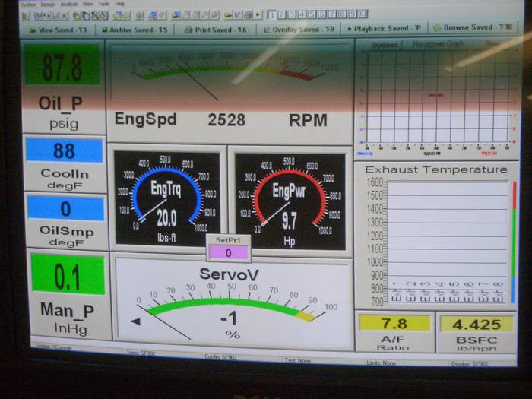Open the System menu

coord(28,4)
